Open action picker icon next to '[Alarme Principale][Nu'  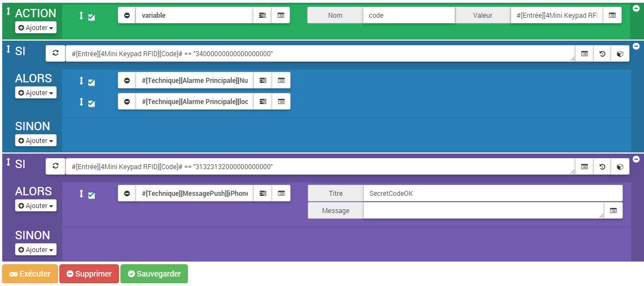tap(263, 80)
